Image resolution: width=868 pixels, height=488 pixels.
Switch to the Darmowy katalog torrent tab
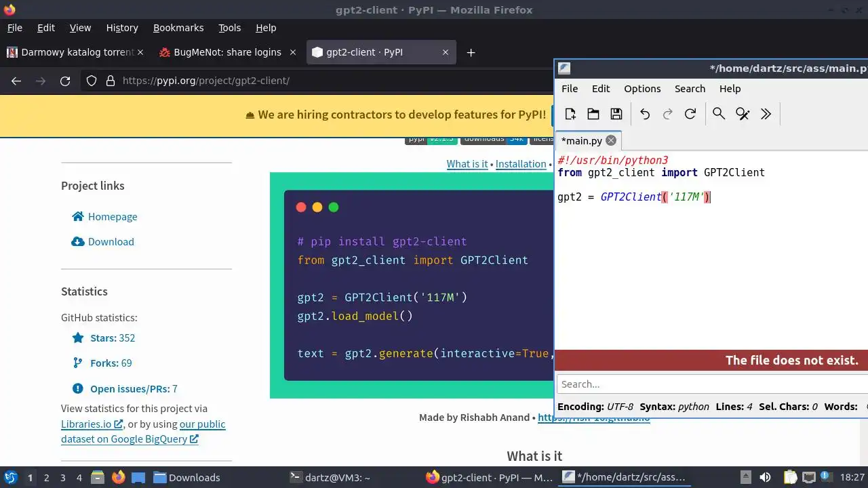pyautogui.click(x=75, y=52)
